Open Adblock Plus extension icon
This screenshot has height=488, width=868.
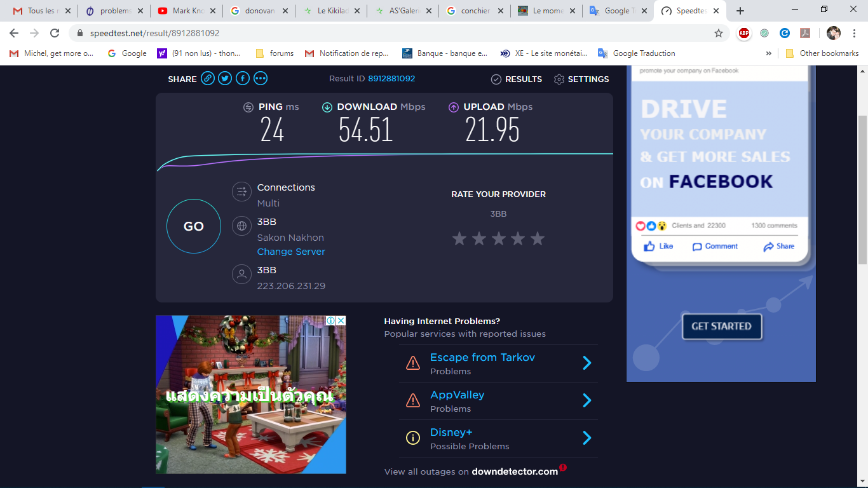click(x=744, y=33)
